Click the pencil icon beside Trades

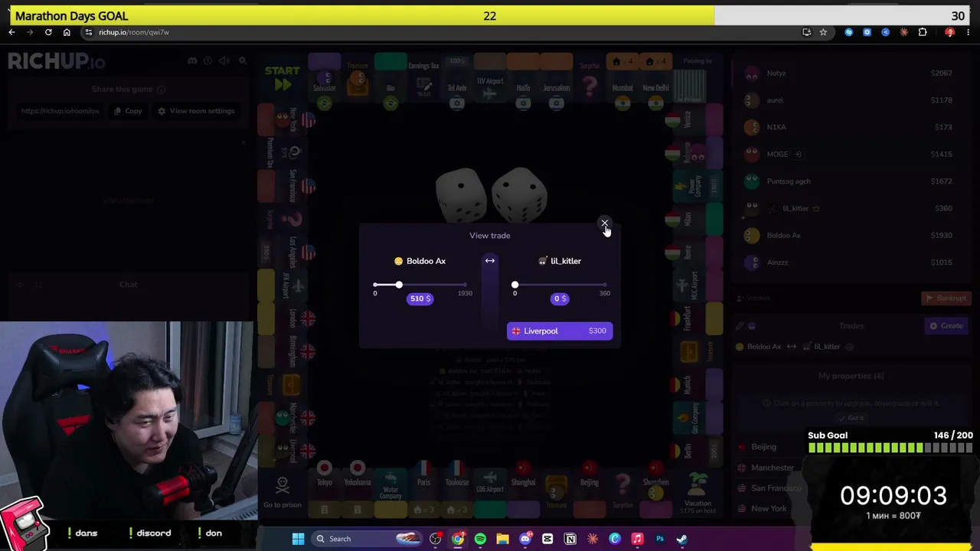[740, 326]
